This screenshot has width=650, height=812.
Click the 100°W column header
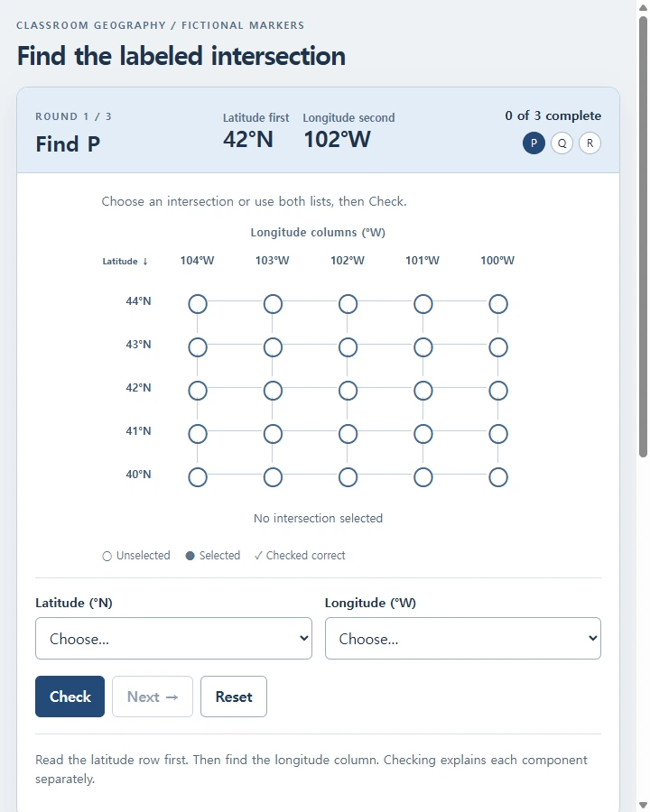[x=497, y=261]
